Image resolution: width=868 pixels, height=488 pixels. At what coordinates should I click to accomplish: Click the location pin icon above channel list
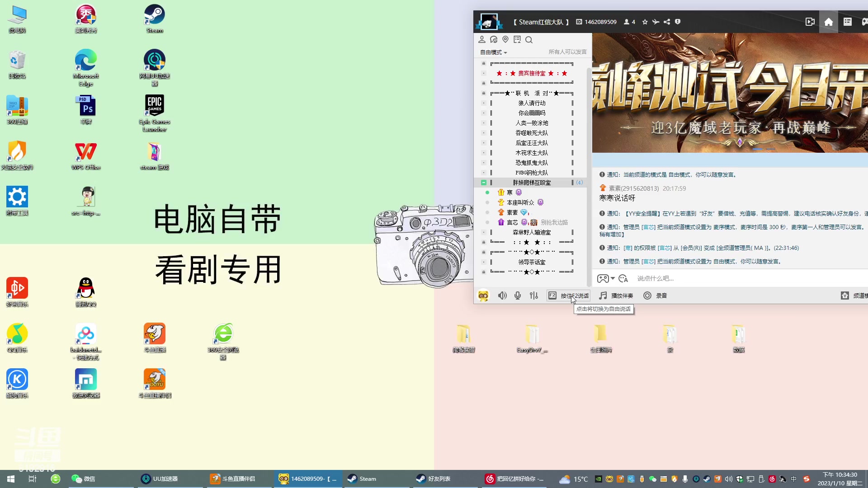click(x=505, y=40)
